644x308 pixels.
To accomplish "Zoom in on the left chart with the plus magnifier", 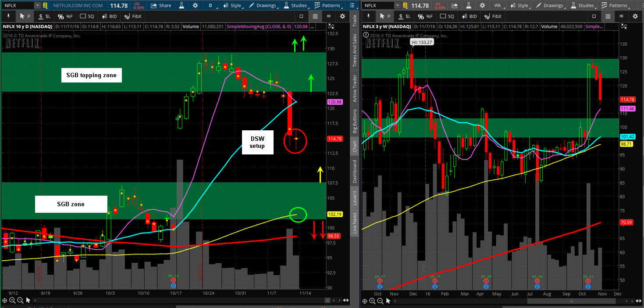I will click(x=12, y=301).
